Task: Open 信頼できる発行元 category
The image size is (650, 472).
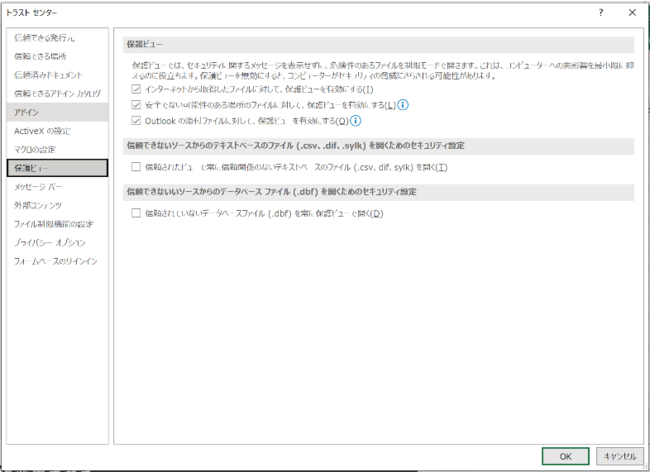Action: click(57, 38)
